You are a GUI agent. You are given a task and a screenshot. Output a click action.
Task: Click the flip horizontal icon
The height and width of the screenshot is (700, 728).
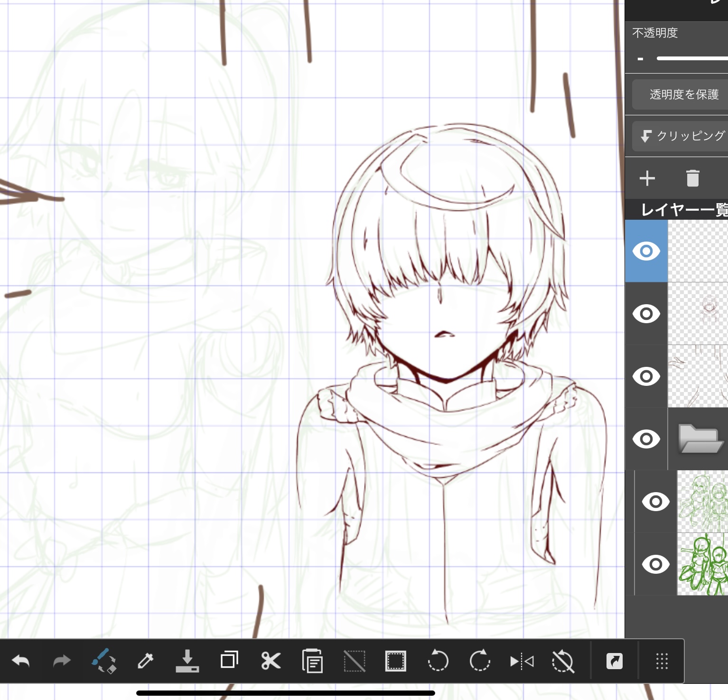[x=522, y=661]
